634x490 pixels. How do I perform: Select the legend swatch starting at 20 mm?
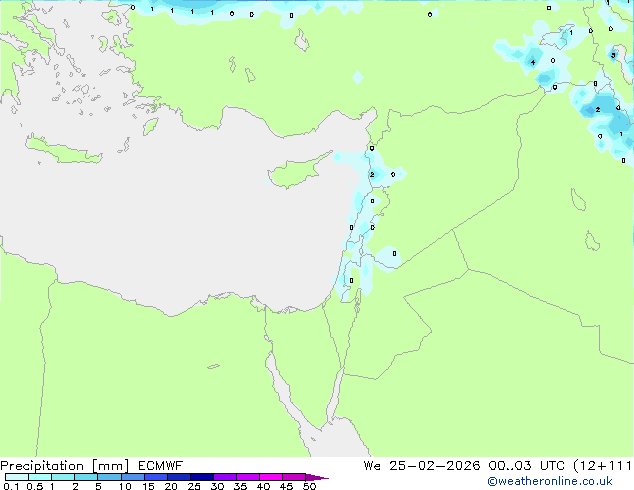pos(179,477)
